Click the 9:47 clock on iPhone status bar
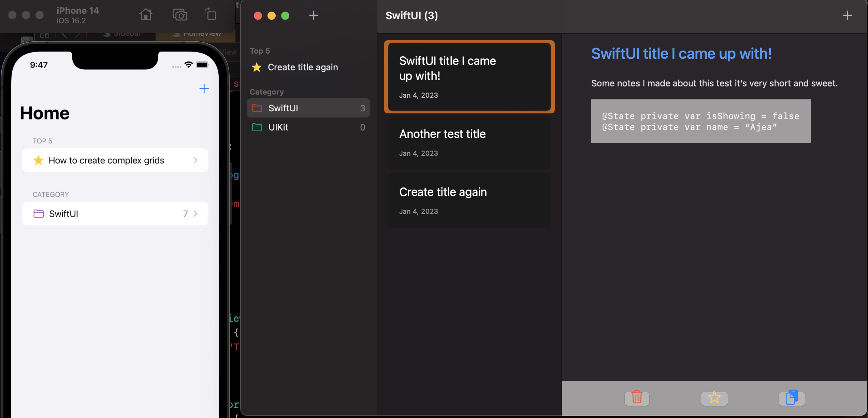The height and width of the screenshot is (418, 868). click(39, 65)
